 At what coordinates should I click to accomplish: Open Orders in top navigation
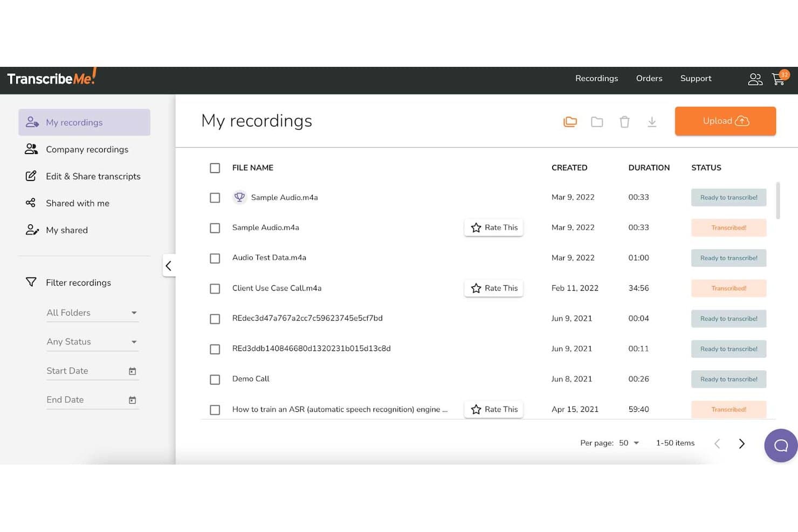[x=649, y=78]
